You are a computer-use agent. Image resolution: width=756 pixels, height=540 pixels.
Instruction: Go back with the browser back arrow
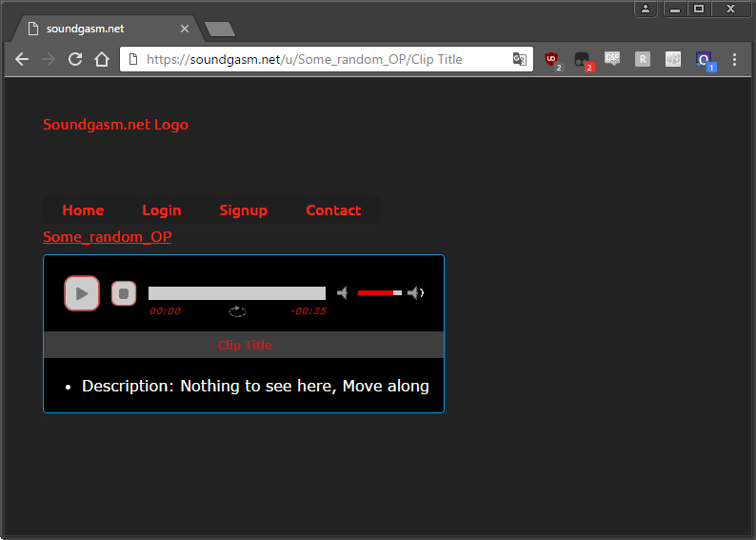pyautogui.click(x=22, y=59)
